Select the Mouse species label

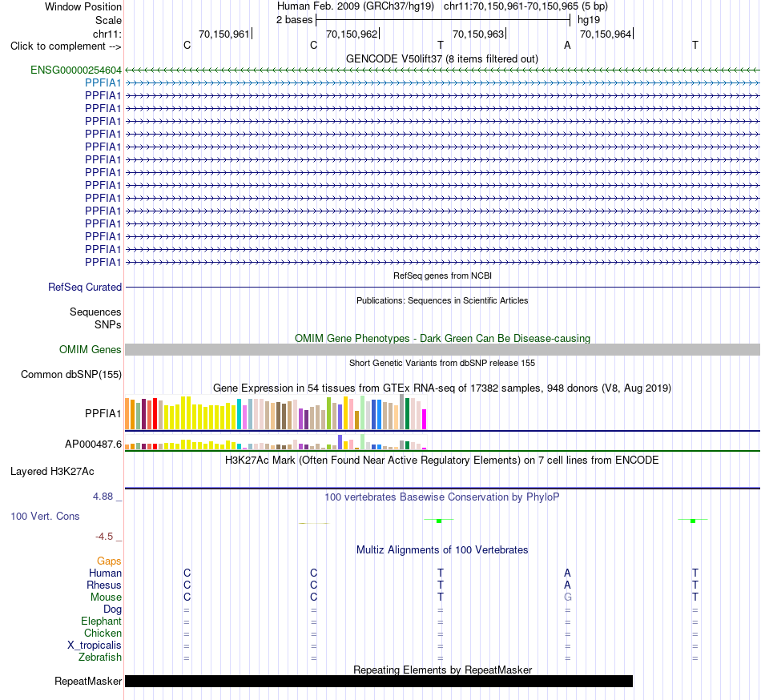click(x=106, y=597)
